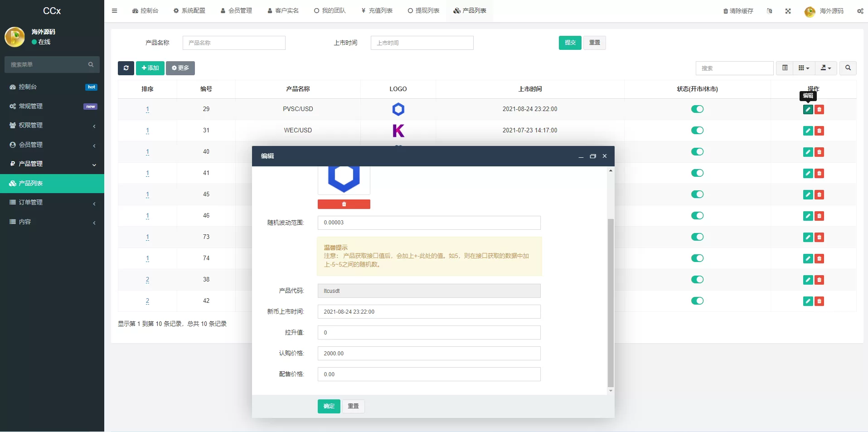Click the green 添加 add button

[x=150, y=68]
